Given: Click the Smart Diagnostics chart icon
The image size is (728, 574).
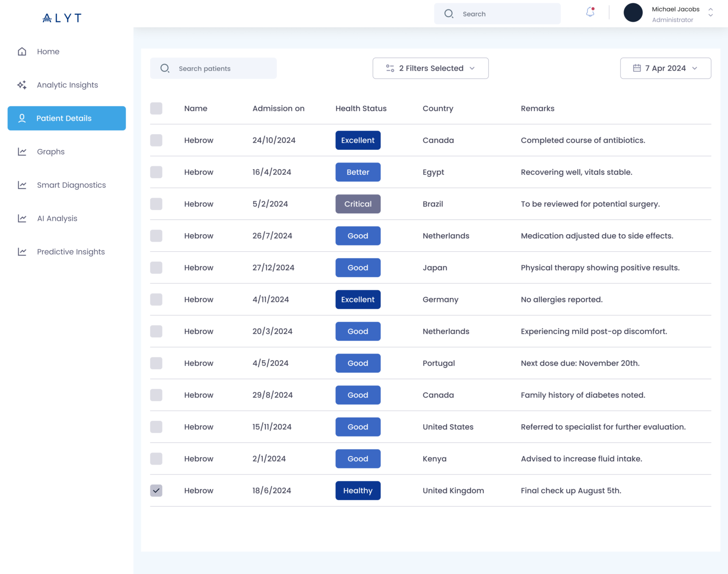Looking at the screenshot, I should coord(22,185).
